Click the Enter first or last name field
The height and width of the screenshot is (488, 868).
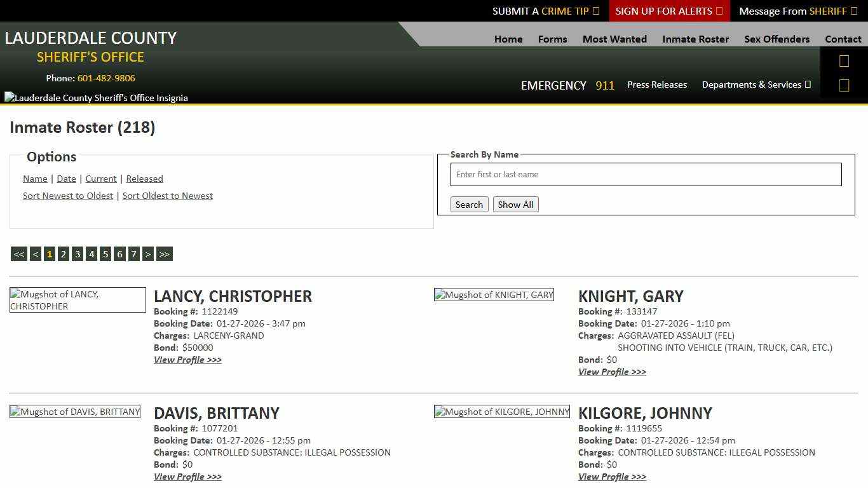(646, 174)
